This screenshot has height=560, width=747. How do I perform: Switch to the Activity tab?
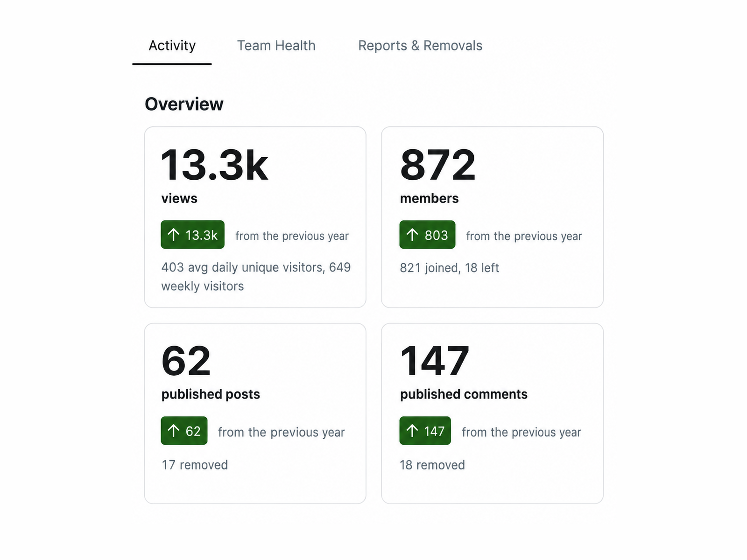172,46
